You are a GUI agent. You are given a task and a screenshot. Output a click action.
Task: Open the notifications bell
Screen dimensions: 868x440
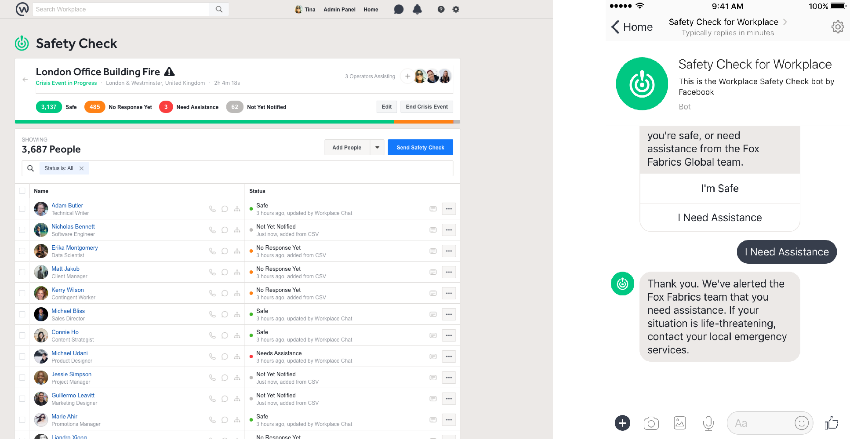tap(418, 9)
